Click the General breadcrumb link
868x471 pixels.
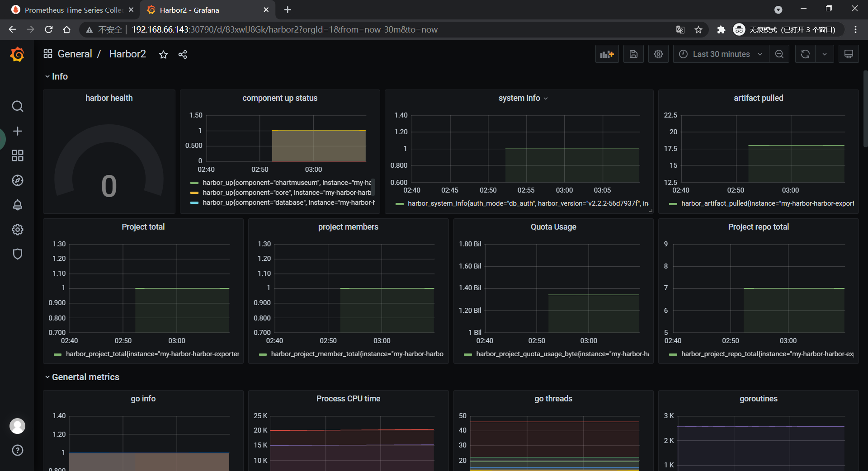click(x=75, y=54)
